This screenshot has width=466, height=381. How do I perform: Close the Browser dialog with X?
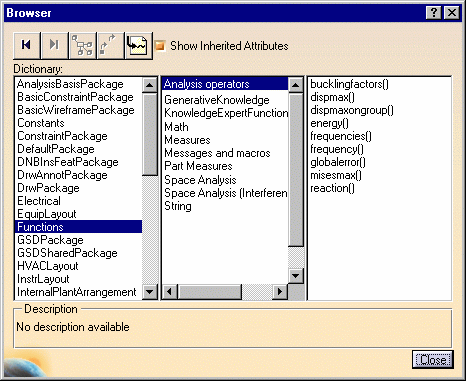(x=452, y=13)
